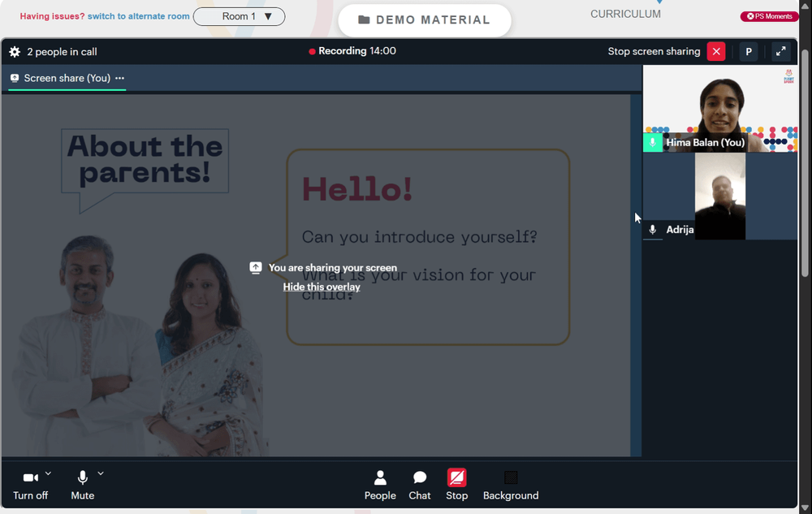Screen dimensions: 812x514
Task: Select Hima Balan (You) video tile
Action: [719, 108]
